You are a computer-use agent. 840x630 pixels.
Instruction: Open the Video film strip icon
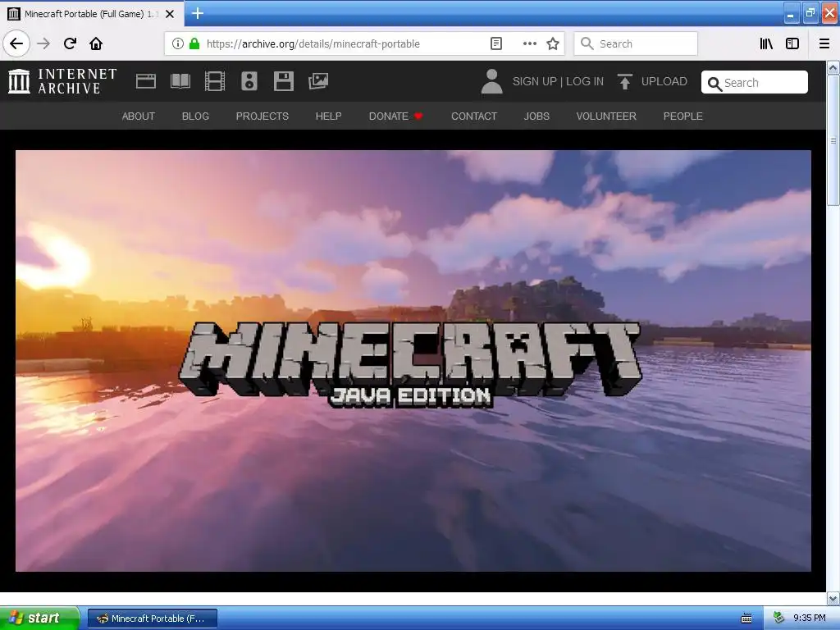tap(215, 81)
